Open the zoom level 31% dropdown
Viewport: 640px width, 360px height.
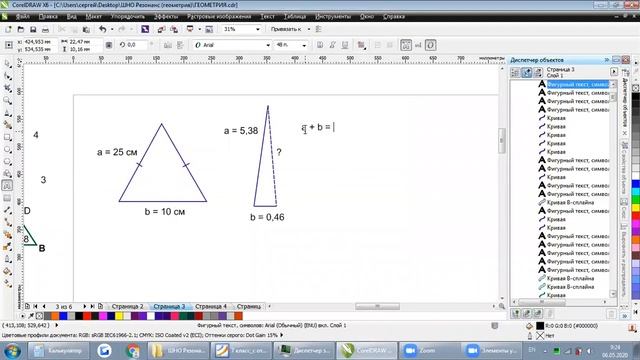coord(258,29)
